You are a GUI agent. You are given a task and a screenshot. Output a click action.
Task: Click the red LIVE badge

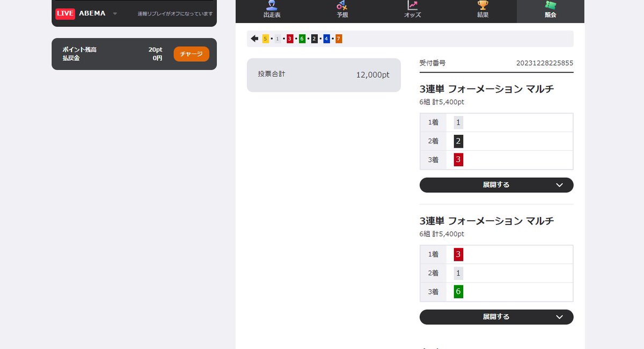pos(65,13)
